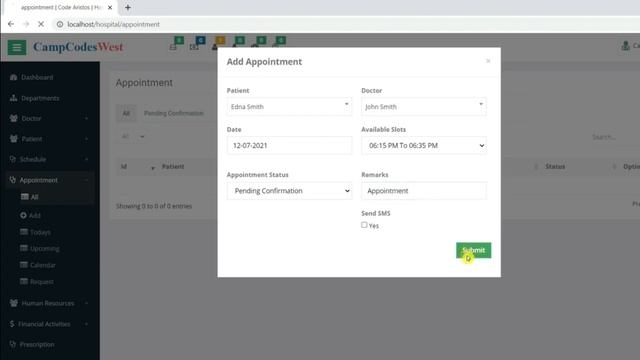Open Todays appointments in sidebar
The width and height of the screenshot is (640, 360).
pos(40,232)
